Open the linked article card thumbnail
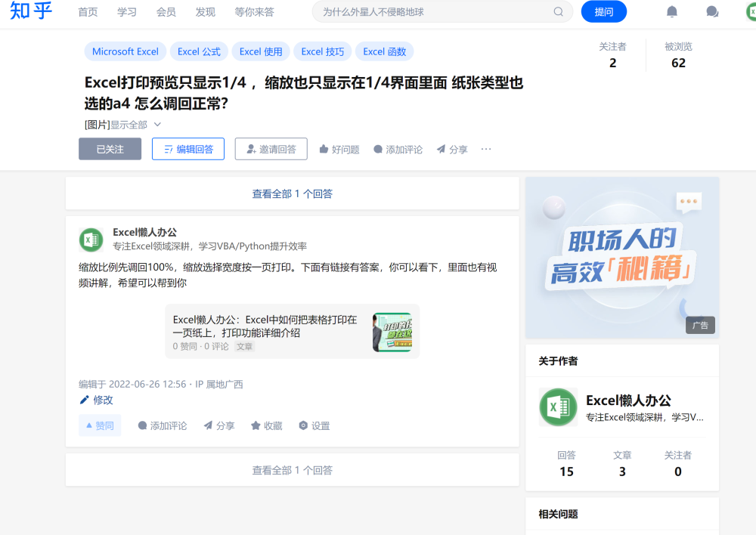The width and height of the screenshot is (756, 535). click(392, 332)
